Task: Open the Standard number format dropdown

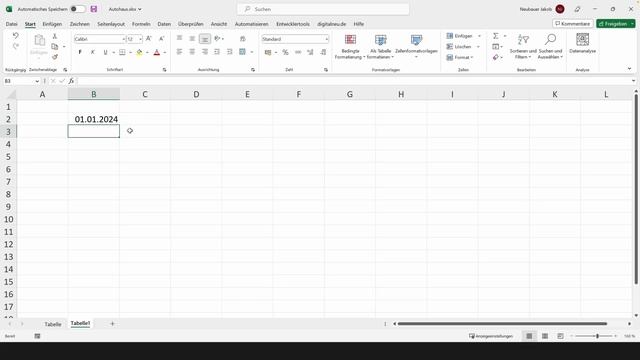Action: [x=327, y=39]
